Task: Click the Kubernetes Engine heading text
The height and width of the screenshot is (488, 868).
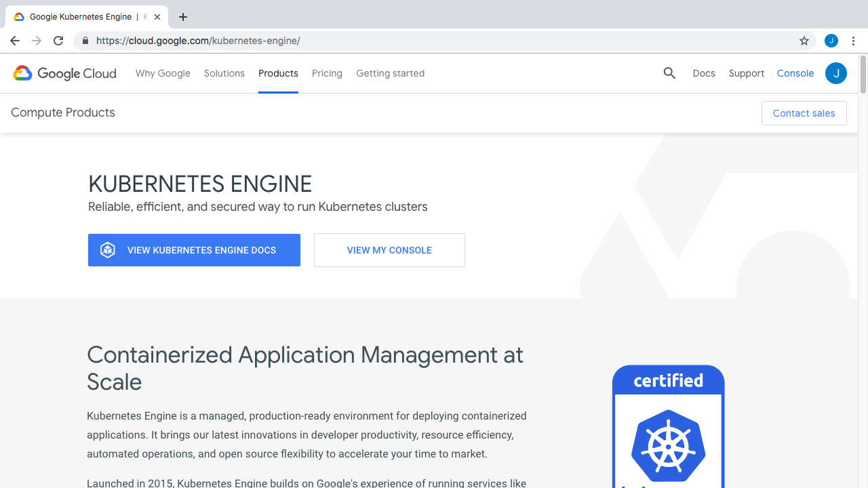Action: coord(200,184)
